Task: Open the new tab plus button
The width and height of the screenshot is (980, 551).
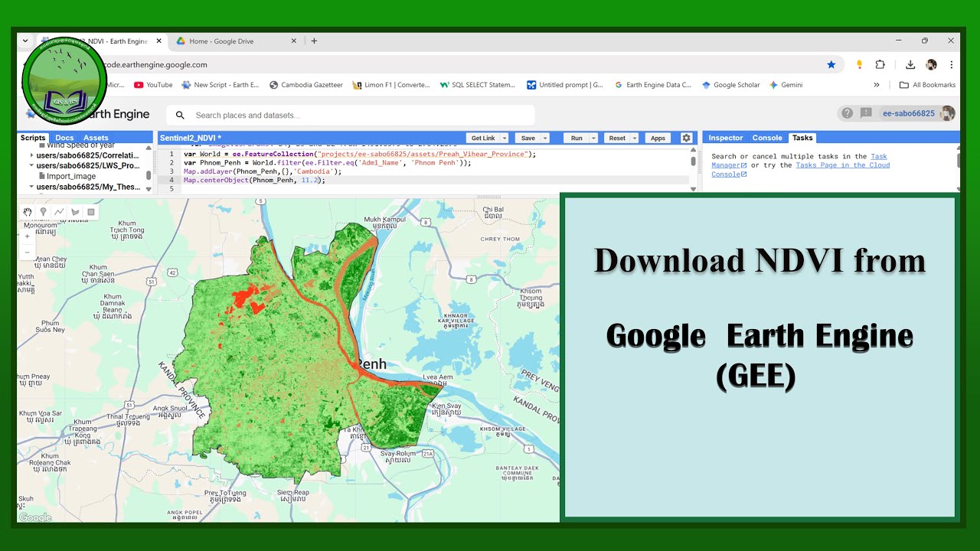Action: pyautogui.click(x=314, y=41)
